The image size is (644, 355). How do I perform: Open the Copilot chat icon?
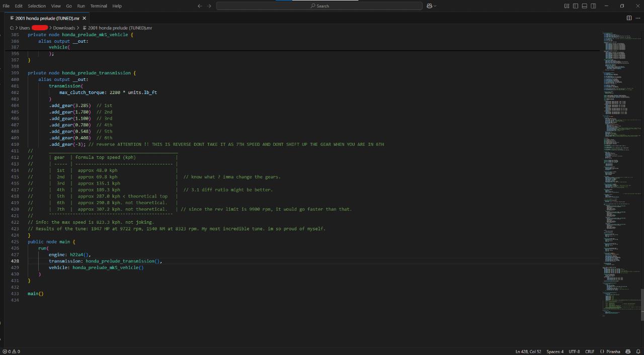(x=430, y=6)
